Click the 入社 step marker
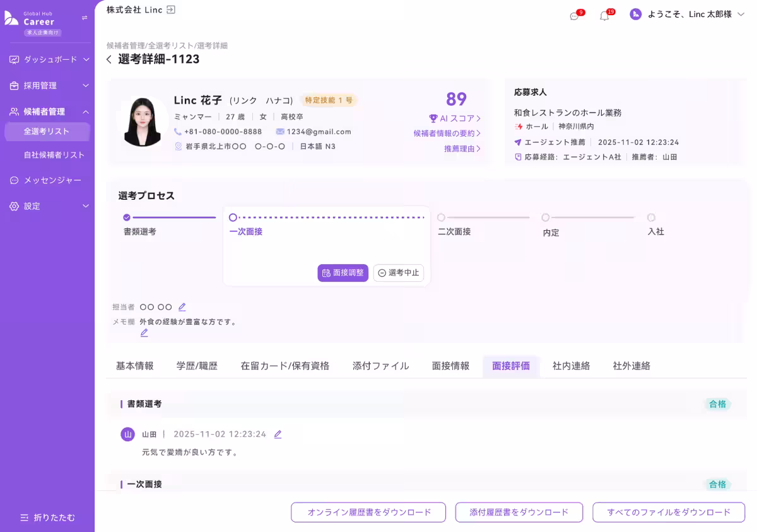The height and width of the screenshot is (532, 757). click(x=651, y=217)
